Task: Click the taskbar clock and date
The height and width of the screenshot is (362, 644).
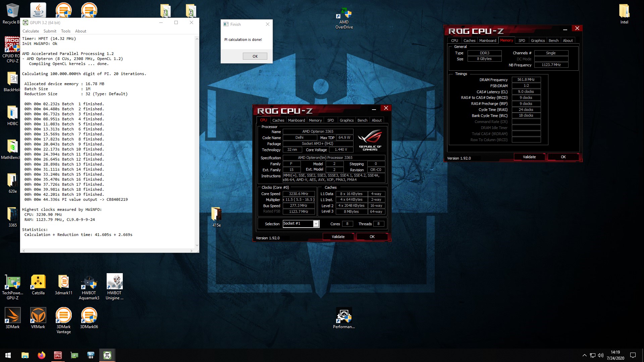Action: 615,355
